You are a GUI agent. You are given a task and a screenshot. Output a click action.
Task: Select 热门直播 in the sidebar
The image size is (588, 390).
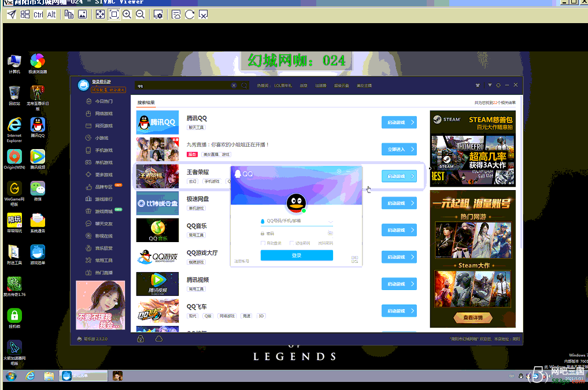pos(100,273)
